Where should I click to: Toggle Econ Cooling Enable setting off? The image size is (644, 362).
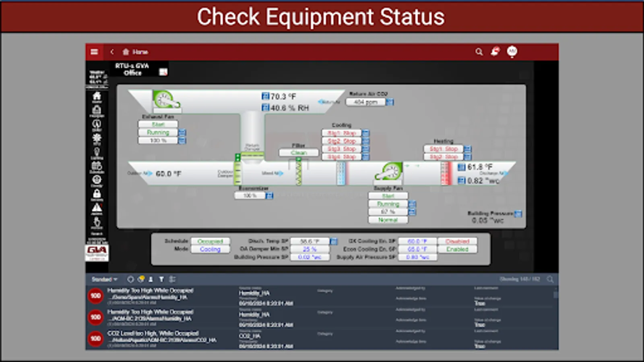(458, 249)
